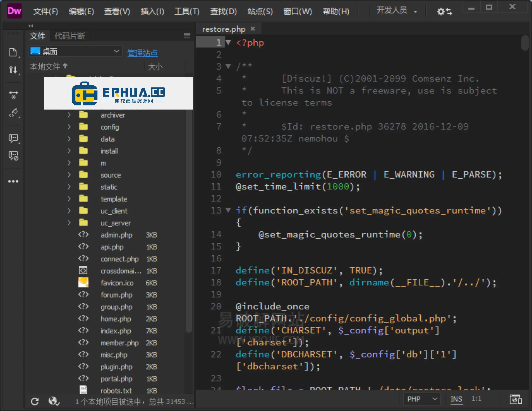Click the Expand All code icon in the toolbar
The image size is (532, 411).
click(x=13, y=95)
